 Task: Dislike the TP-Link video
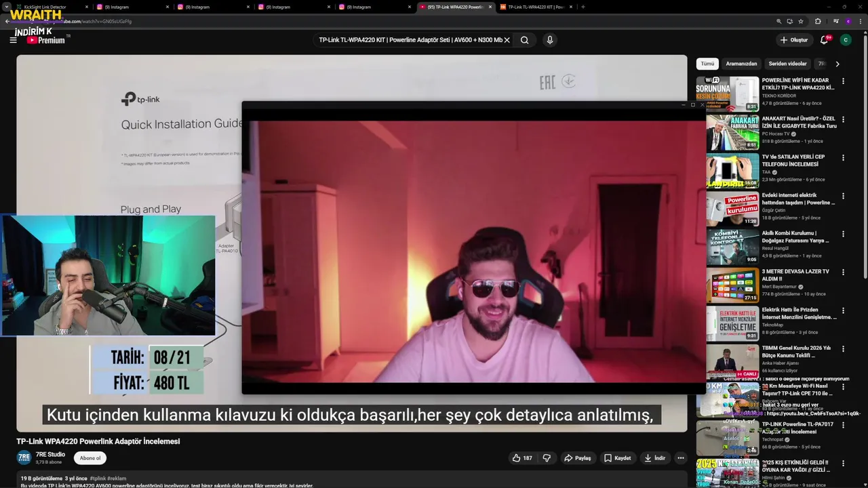[x=547, y=458]
